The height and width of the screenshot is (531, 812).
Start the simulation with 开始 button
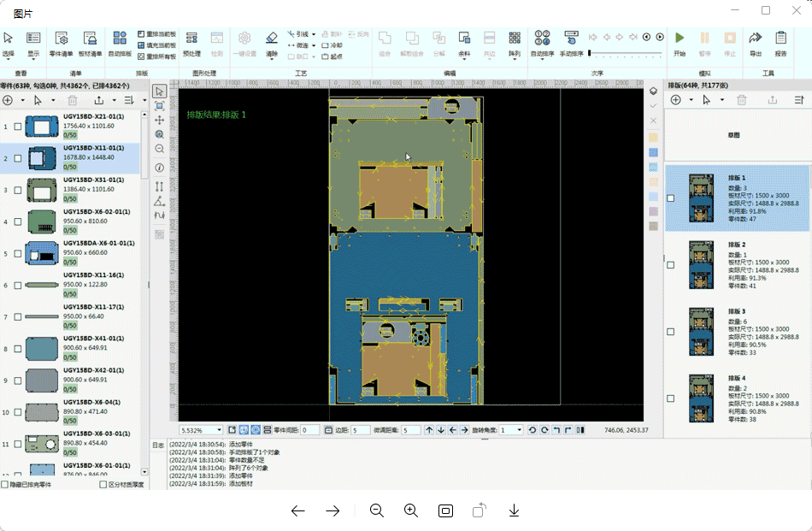pyautogui.click(x=680, y=43)
